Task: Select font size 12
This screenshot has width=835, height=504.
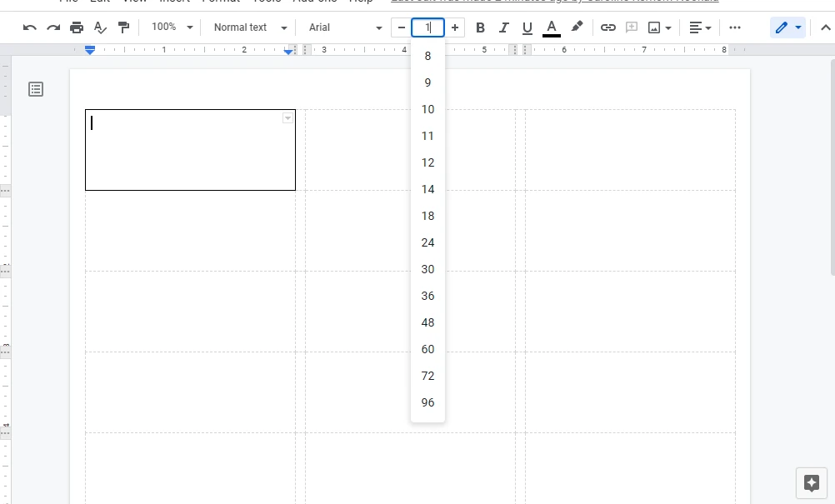Action: (x=427, y=162)
